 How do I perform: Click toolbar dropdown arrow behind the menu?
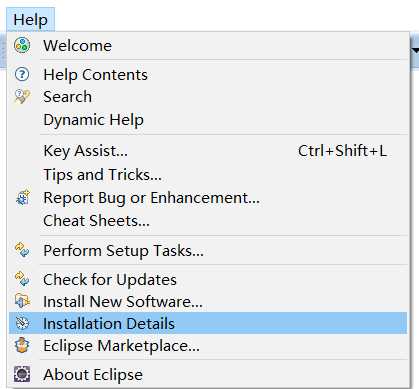click(x=415, y=50)
